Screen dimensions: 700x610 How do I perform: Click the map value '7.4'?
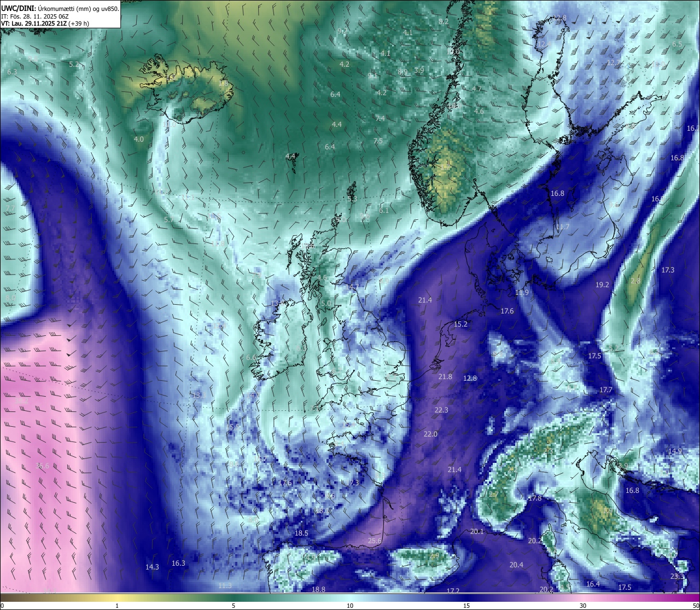380,118
